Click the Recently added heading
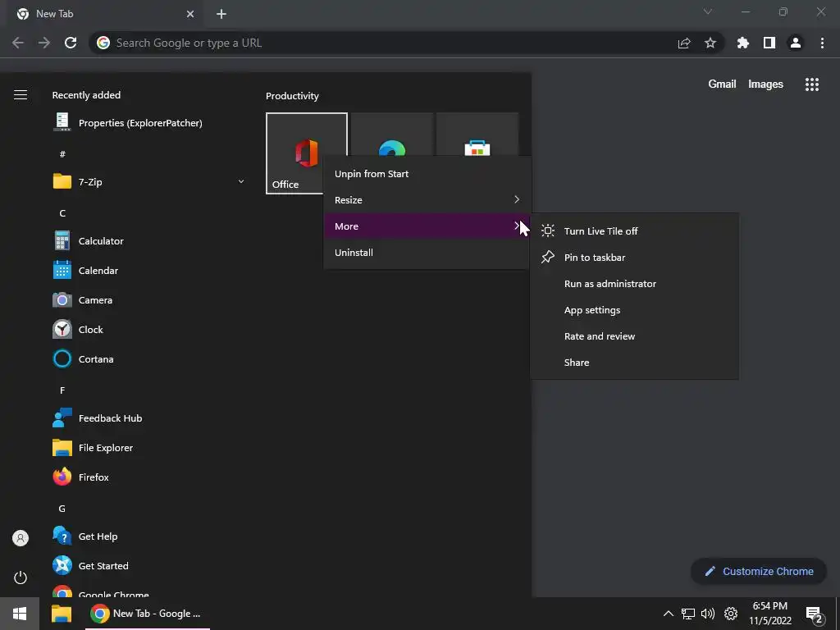The width and height of the screenshot is (840, 630). (x=86, y=95)
